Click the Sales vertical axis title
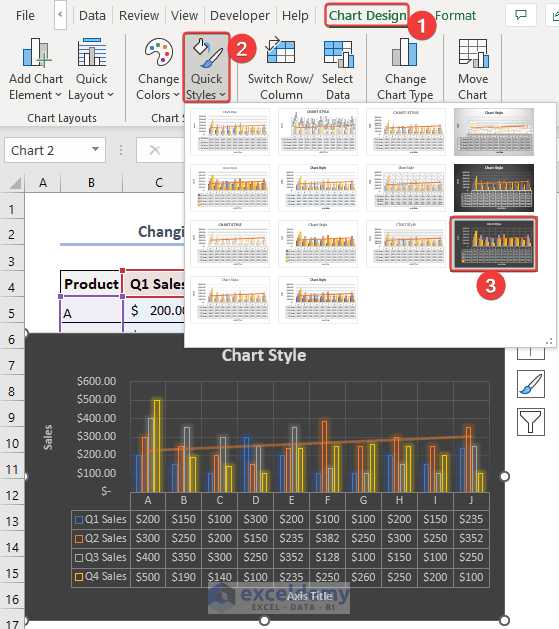This screenshot has height=629, width=559. (x=48, y=437)
